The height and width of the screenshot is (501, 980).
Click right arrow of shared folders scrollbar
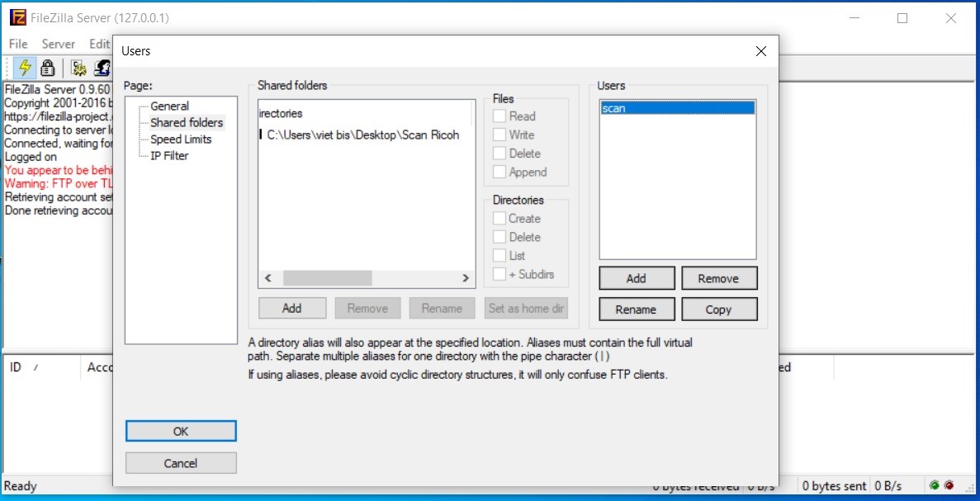465,278
